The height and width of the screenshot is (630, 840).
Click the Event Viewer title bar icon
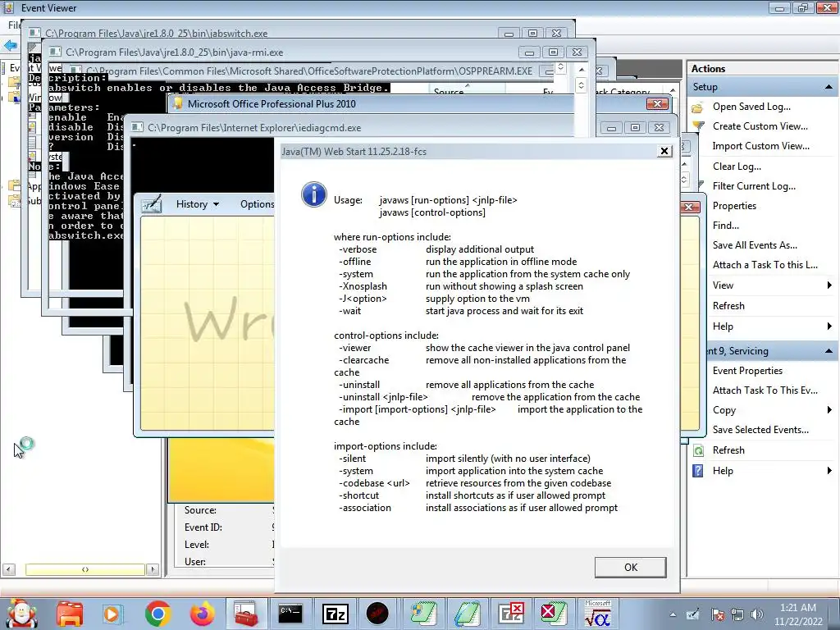point(9,7)
